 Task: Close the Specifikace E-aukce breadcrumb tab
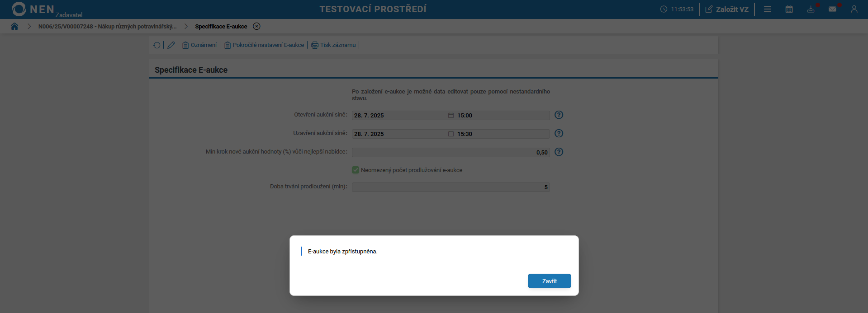coord(256,26)
